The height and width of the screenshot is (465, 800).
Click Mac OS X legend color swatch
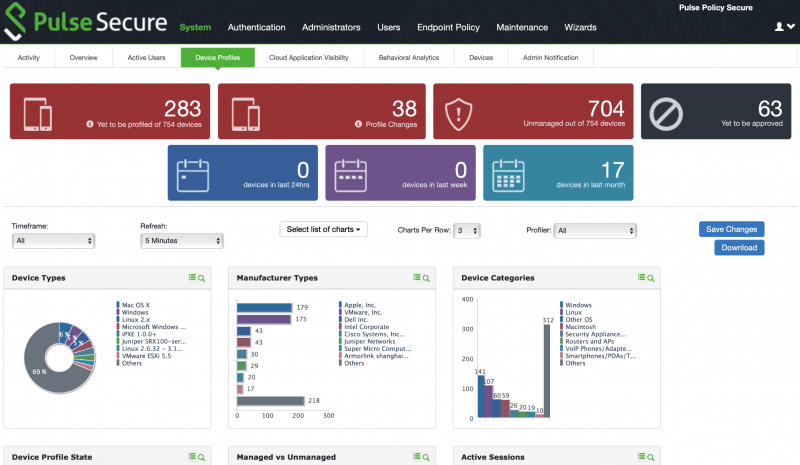[118, 305]
